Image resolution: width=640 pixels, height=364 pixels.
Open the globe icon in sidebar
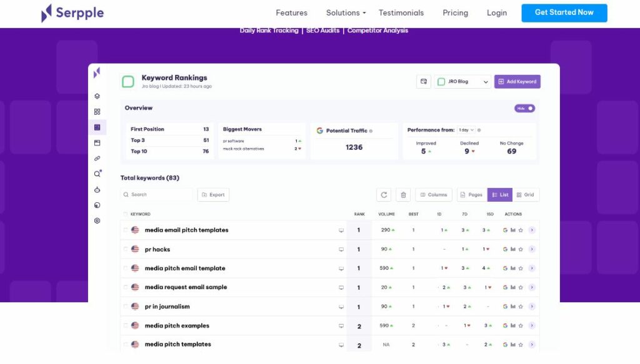(97, 205)
